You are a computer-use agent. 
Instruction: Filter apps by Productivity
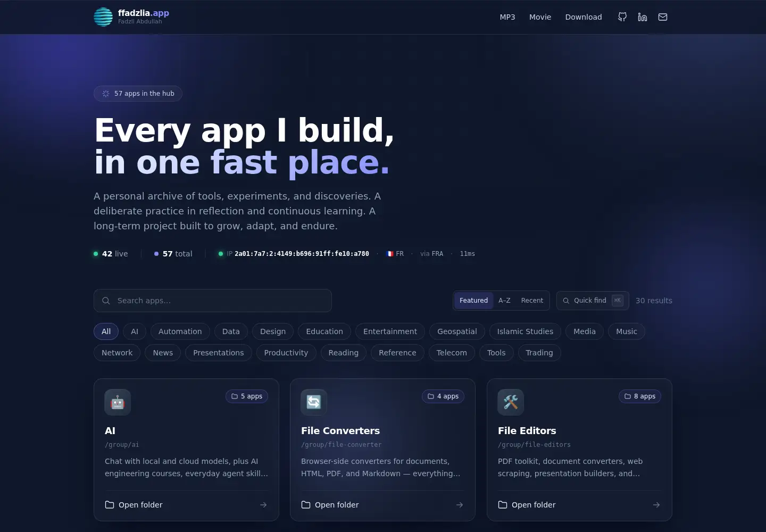286,353
